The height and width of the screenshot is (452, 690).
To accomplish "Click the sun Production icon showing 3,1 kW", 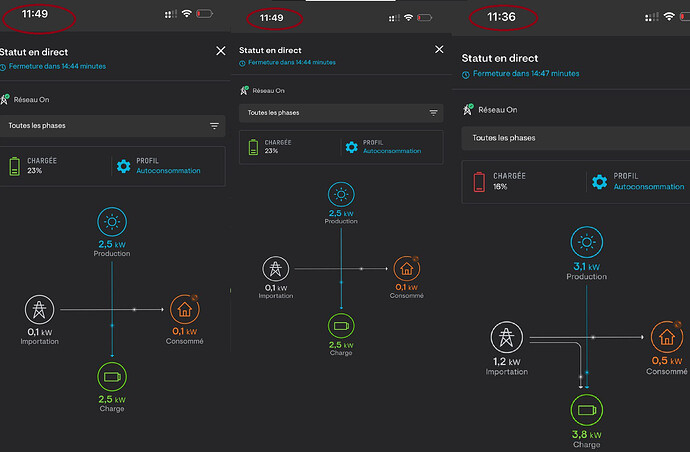I will 587,242.
